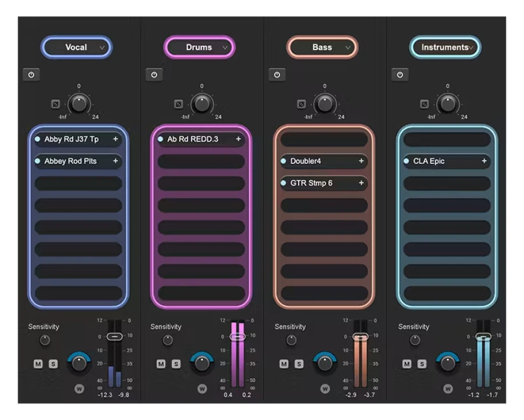Click the Instruments channel fader handle
The width and height of the screenshot is (524, 420).
tap(484, 337)
